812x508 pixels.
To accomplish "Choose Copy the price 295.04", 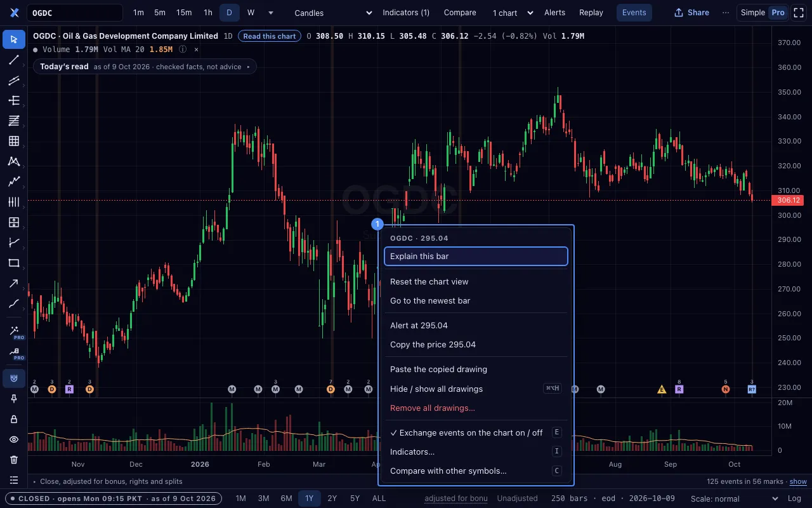I will click(476, 344).
